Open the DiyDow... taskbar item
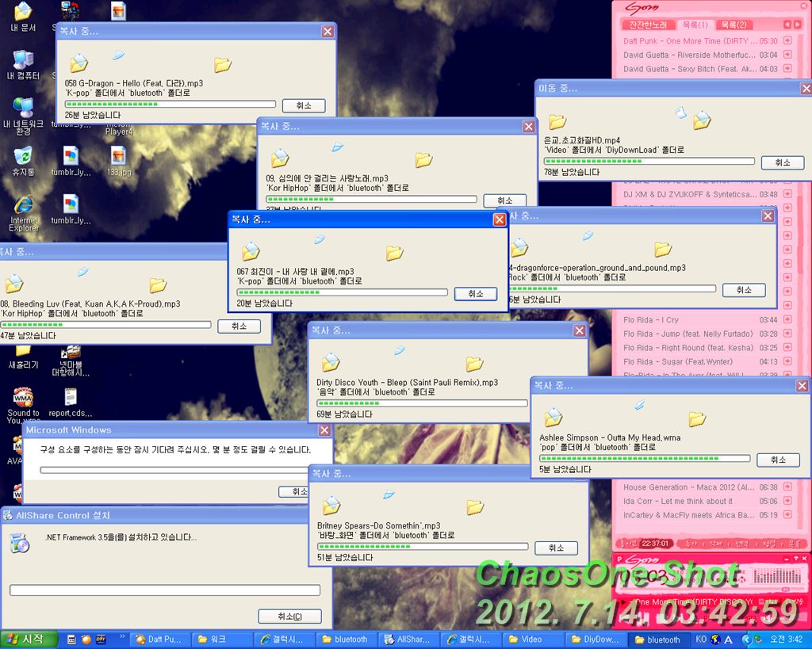Image resolution: width=812 pixels, height=649 pixels. [596, 639]
